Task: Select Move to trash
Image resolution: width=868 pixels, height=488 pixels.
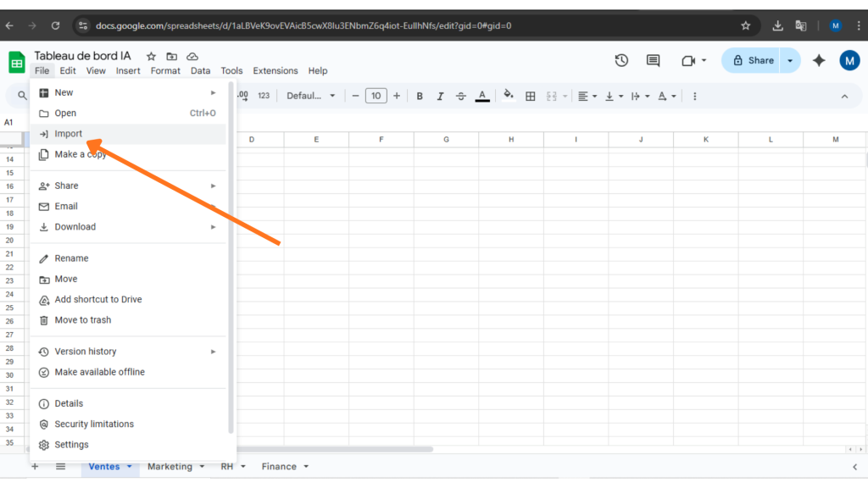Action: pos(82,319)
